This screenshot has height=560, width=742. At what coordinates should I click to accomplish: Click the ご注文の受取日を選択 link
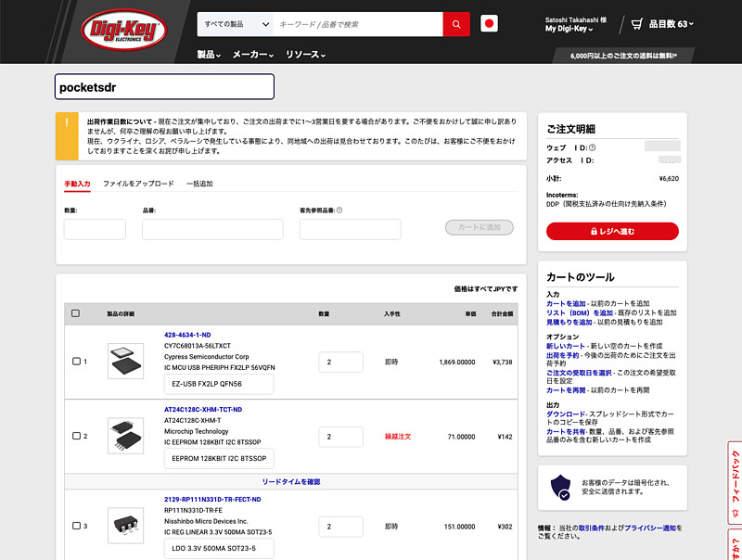click(x=579, y=373)
